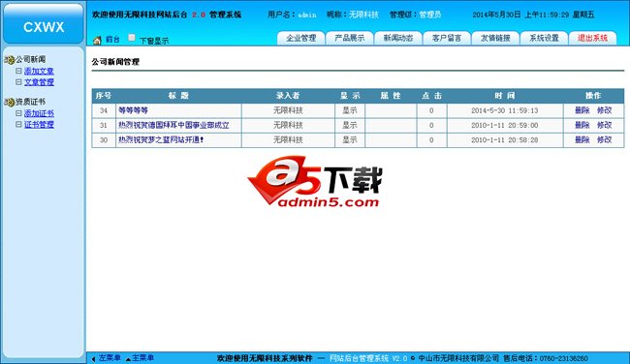Click the 公司新闻 group icon
Image resolution: width=630 pixels, height=364 pixels.
[x=10, y=60]
